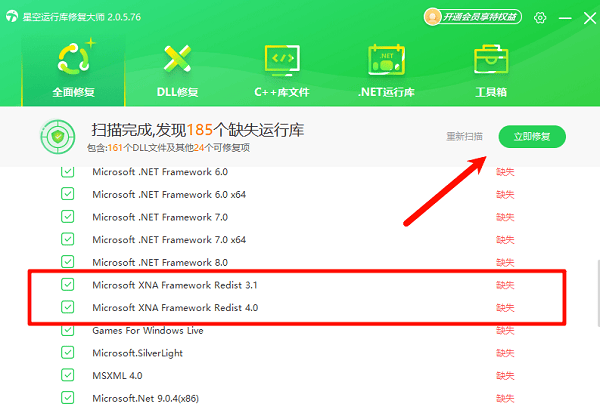Click 缺失 status for XNA Framework Redist 3.1

coord(505,285)
